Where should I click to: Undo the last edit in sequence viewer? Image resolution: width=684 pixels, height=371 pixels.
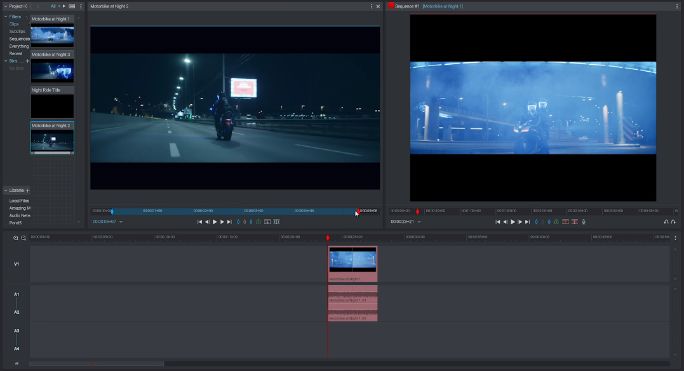(666, 222)
